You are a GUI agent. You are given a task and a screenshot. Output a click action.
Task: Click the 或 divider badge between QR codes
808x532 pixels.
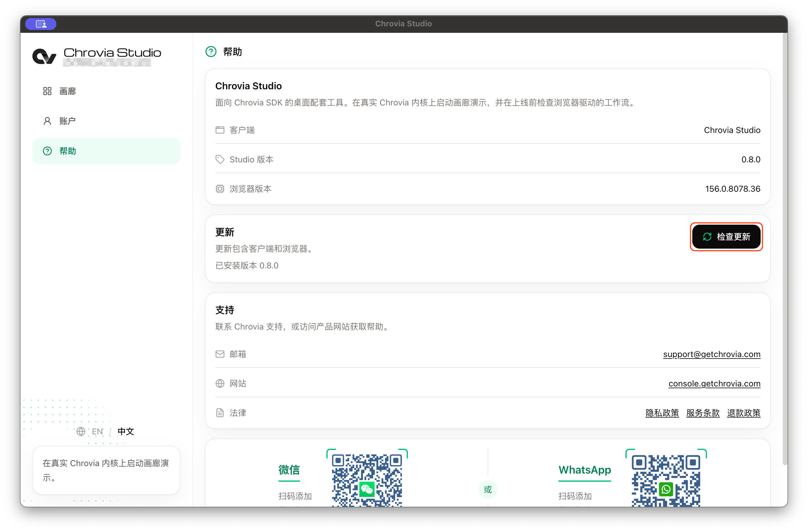(x=488, y=489)
